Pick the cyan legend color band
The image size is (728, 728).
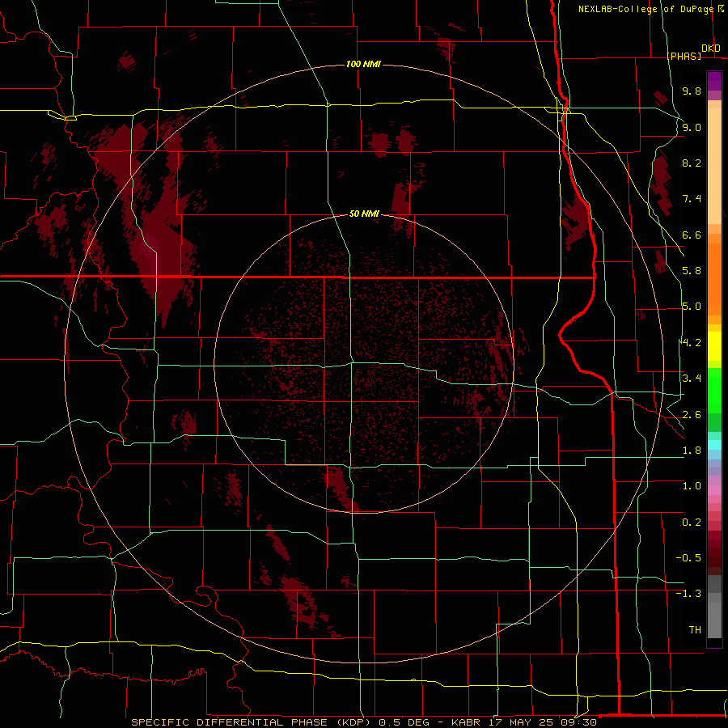(x=714, y=444)
